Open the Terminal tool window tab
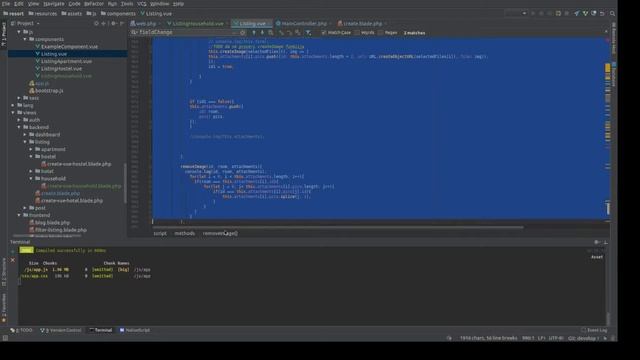 (101, 330)
